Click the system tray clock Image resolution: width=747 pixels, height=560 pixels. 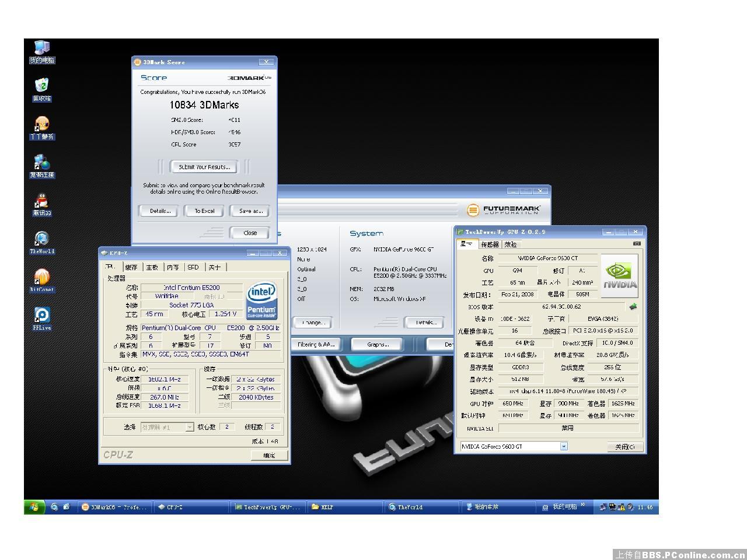click(x=645, y=508)
